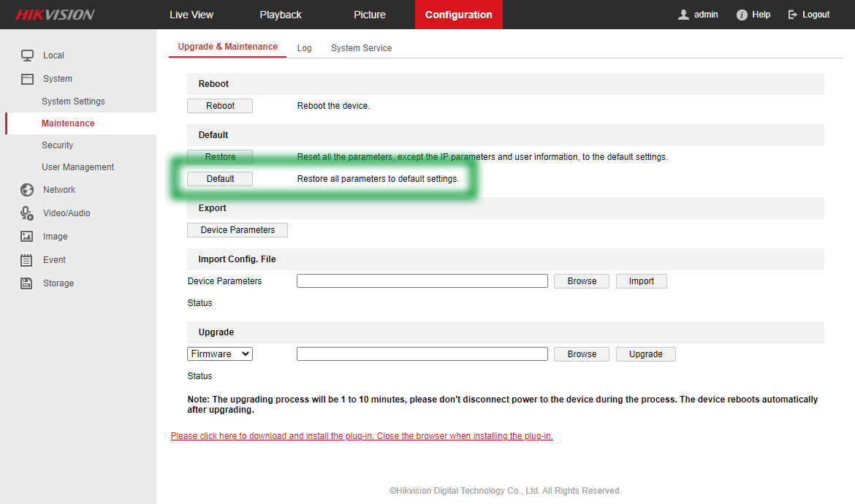Click the Import Config. File heading
This screenshot has width=855, height=504.
(237, 259)
